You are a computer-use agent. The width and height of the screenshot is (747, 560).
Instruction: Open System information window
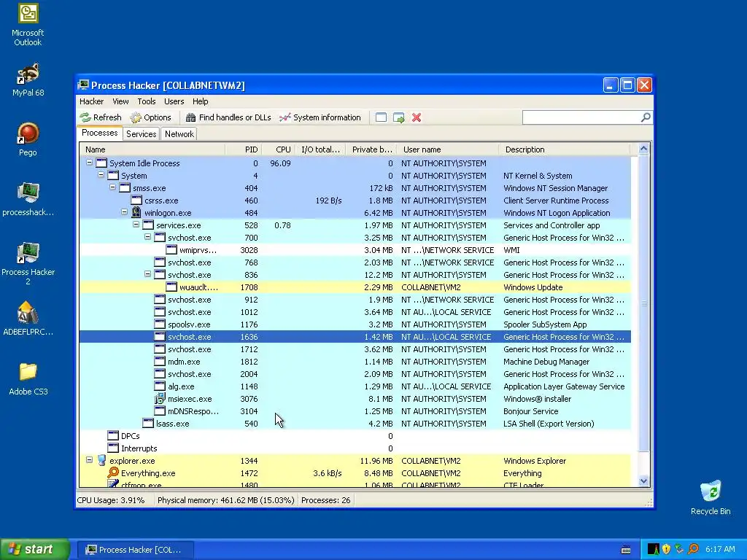pos(320,117)
